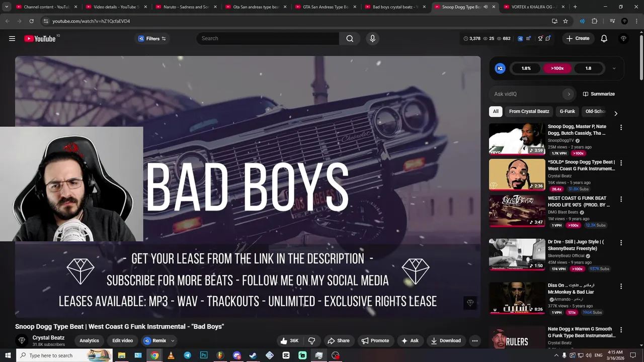Open Chrome's three-dot menu

(636, 21)
